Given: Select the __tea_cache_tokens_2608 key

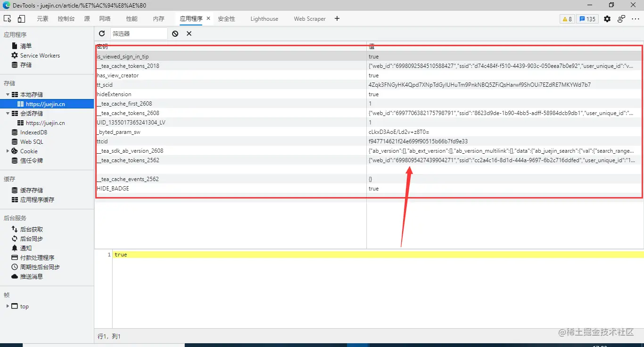Looking at the screenshot, I should (x=128, y=113).
